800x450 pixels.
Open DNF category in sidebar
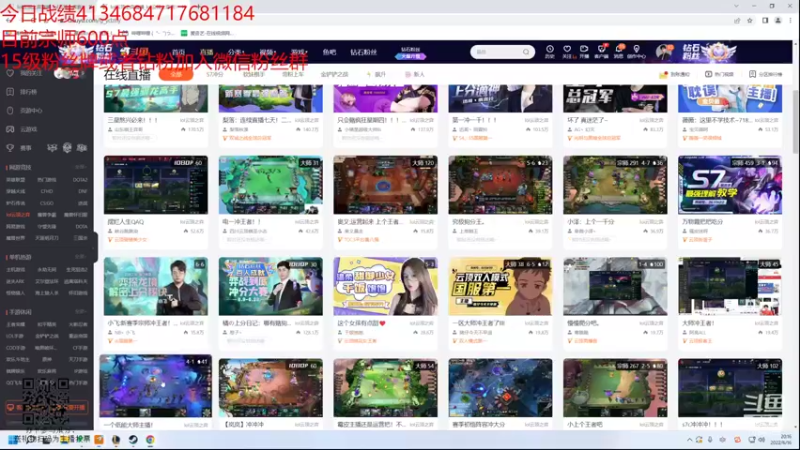point(83,191)
